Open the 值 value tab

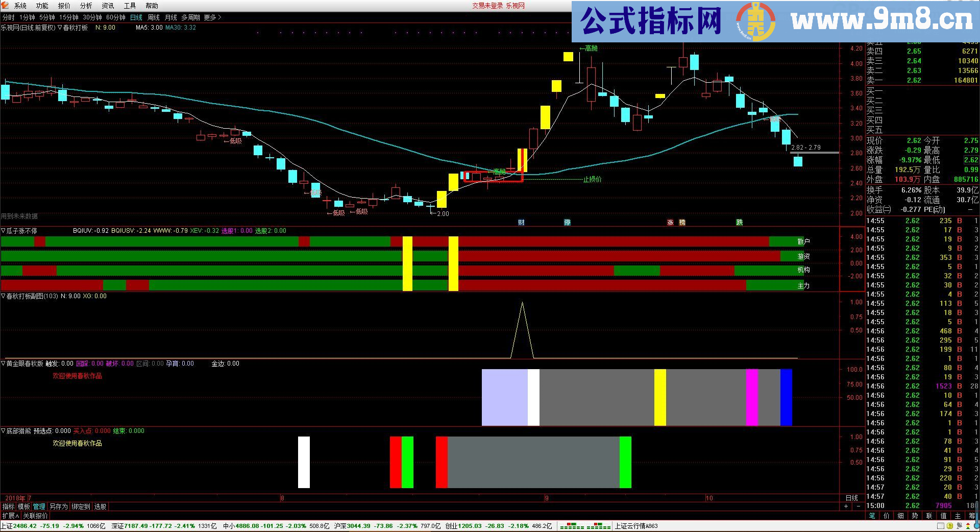pos(944,516)
